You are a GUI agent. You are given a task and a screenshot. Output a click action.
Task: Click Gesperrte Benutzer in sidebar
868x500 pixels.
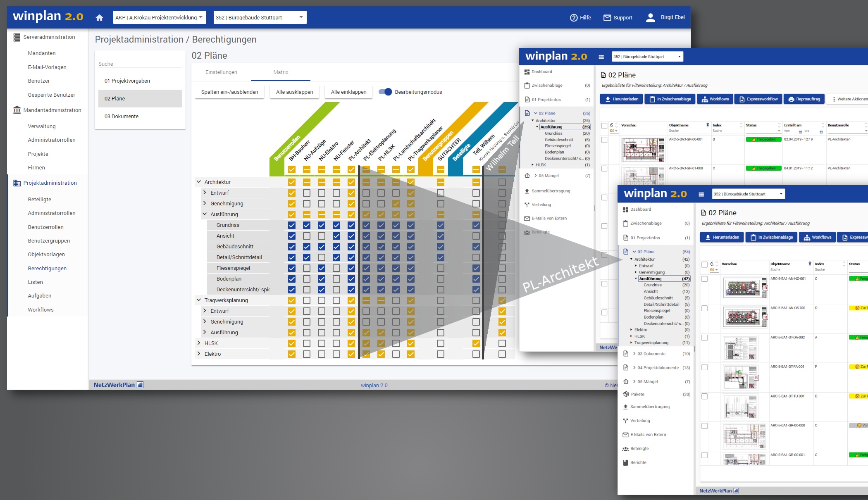click(x=51, y=95)
